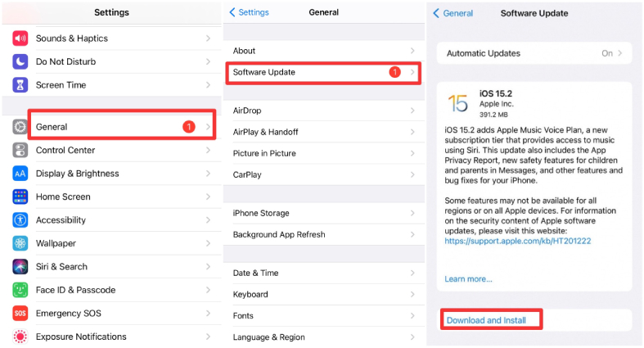
Task: Expand the AirDrop row chevron
Action: pyautogui.click(x=412, y=111)
